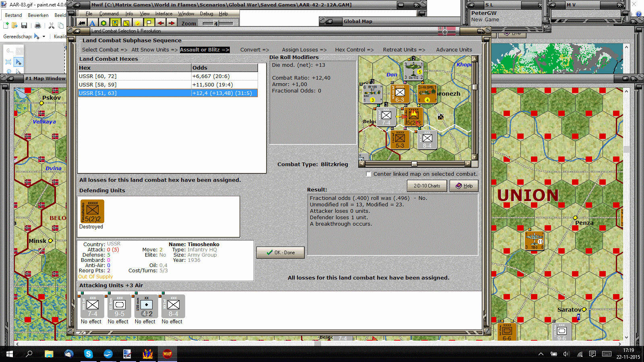
Task: Open Skype from the taskbar
Action: (x=89, y=354)
